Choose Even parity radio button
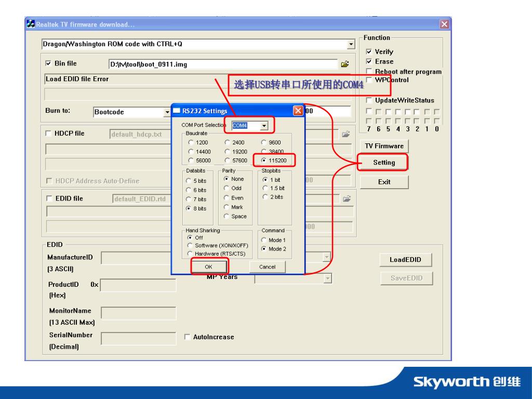This screenshot has width=532, height=399. pyautogui.click(x=226, y=198)
